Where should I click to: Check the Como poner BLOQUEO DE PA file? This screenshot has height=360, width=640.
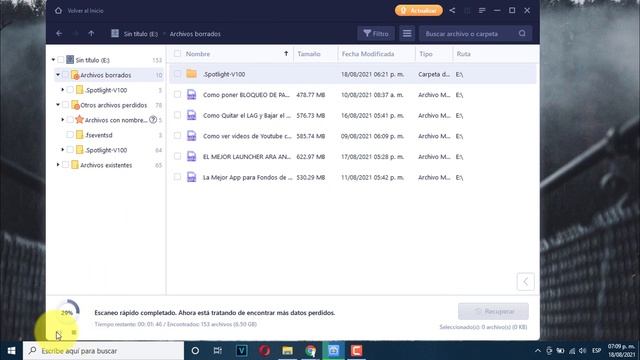click(177, 95)
